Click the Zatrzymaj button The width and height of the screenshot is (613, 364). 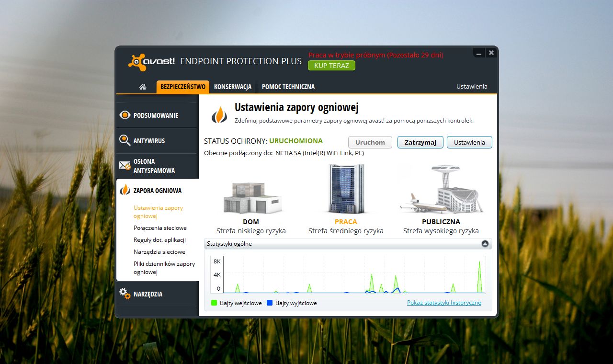click(x=420, y=142)
